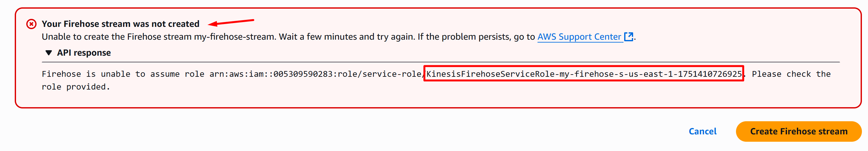The width and height of the screenshot is (868, 151).
Task: Click the 'role provided.' text on the second line
Action: tap(76, 87)
